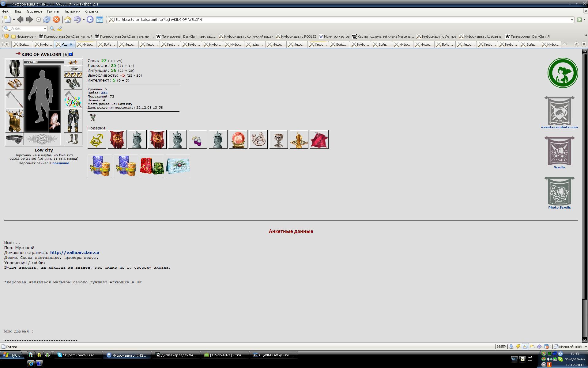588x368 pixels.
Task: Go back using the Back arrow
Action: pos(20,20)
